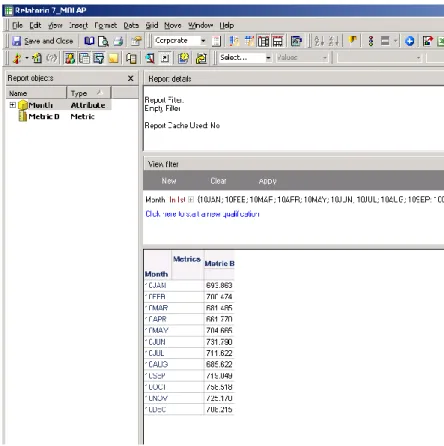The height and width of the screenshot is (446, 444).
Task: Click the grayed question mark prompt icon
Action: point(52,58)
